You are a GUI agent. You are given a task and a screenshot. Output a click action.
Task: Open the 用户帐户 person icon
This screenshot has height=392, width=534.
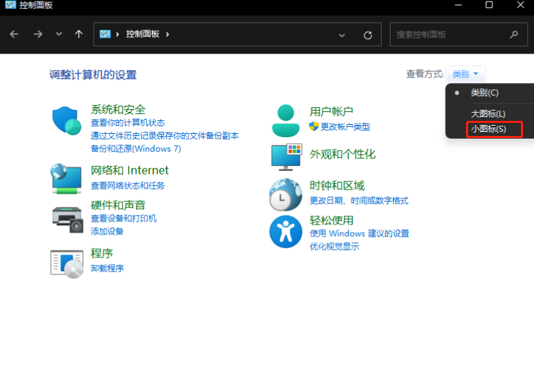click(286, 121)
